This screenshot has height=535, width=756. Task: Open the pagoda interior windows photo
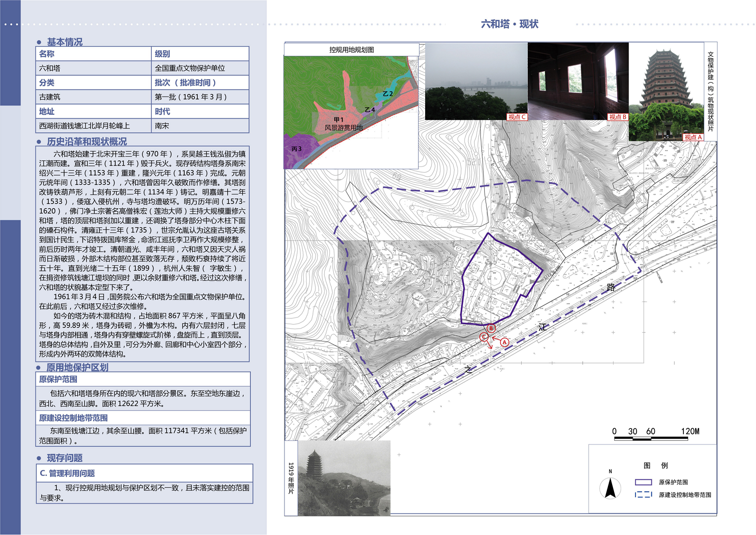578,82
